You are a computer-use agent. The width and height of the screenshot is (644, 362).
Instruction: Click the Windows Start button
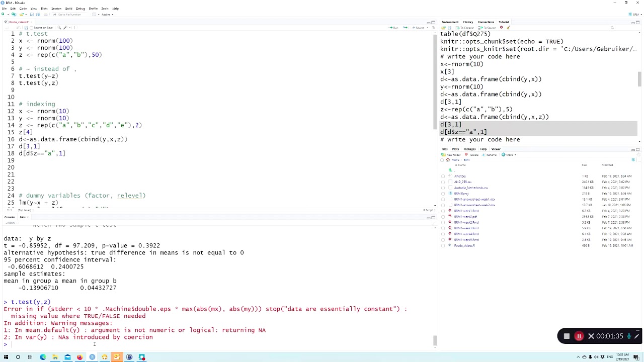tap(6, 357)
